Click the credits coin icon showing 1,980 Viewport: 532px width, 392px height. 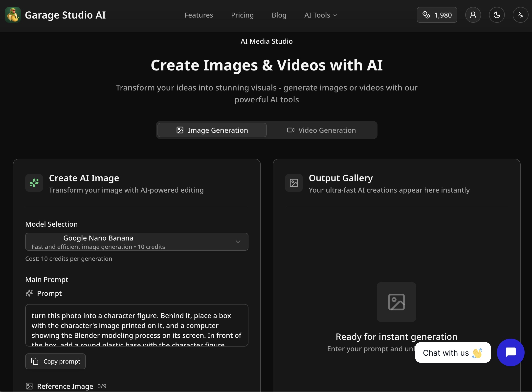click(x=426, y=15)
